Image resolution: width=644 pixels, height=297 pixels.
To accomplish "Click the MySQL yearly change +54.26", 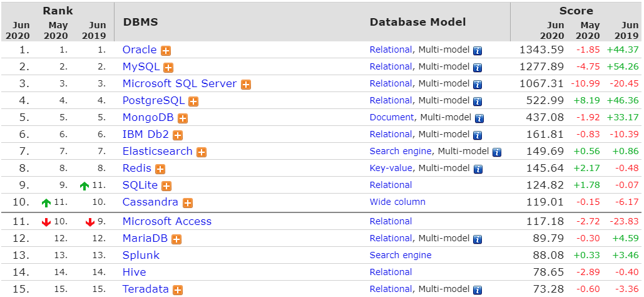I will (x=623, y=66).
